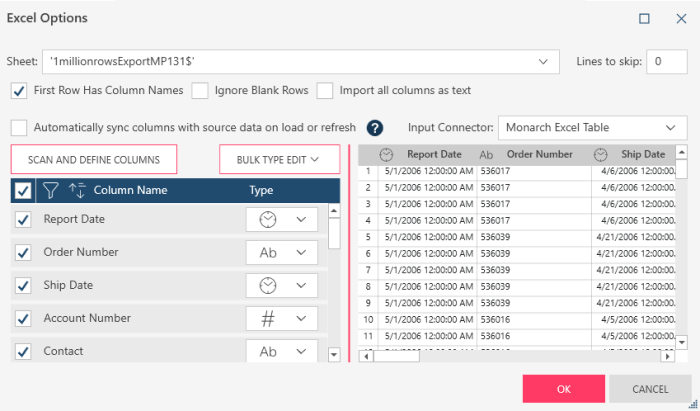Click the clock icon beside Ship Date header

point(600,155)
